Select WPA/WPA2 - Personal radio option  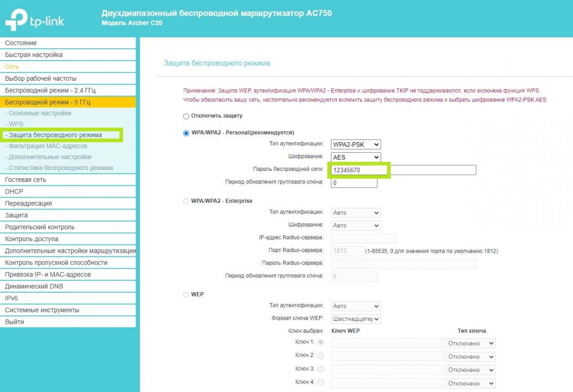coord(186,133)
